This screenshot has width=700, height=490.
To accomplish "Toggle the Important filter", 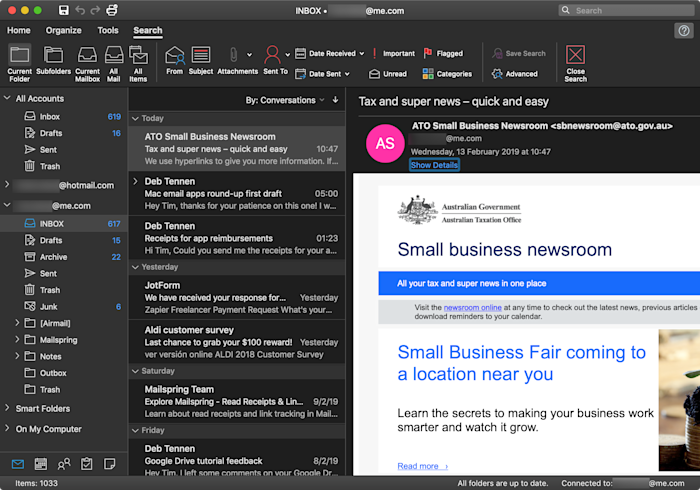I will click(x=393, y=53).
